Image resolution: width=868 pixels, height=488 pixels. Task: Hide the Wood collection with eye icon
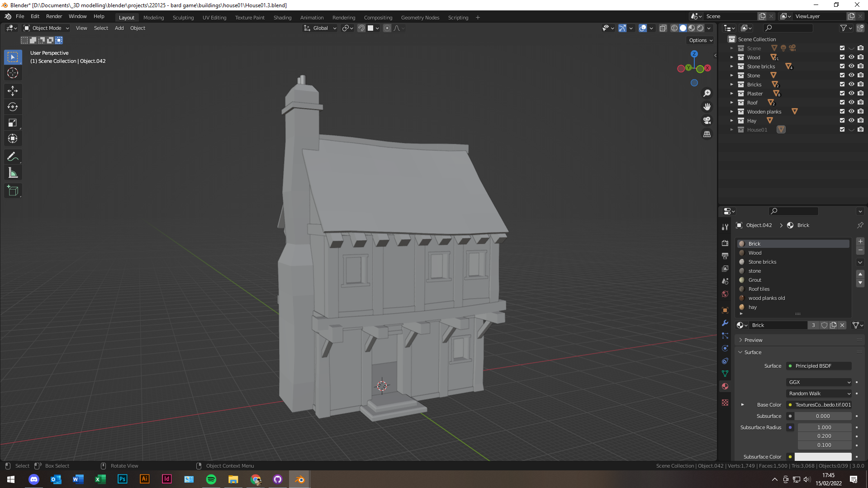click(x=851, y=57)
